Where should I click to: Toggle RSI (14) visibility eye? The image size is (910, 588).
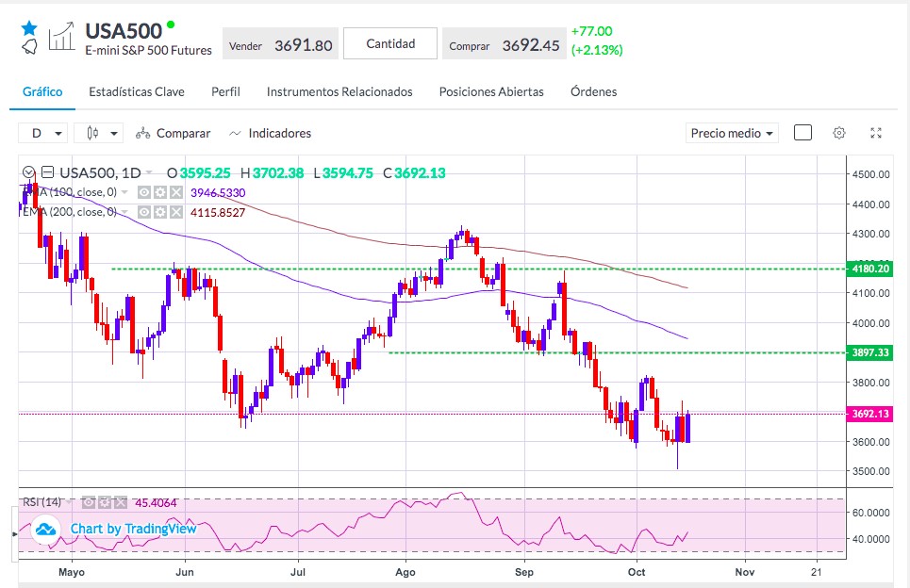pos(89,502)
